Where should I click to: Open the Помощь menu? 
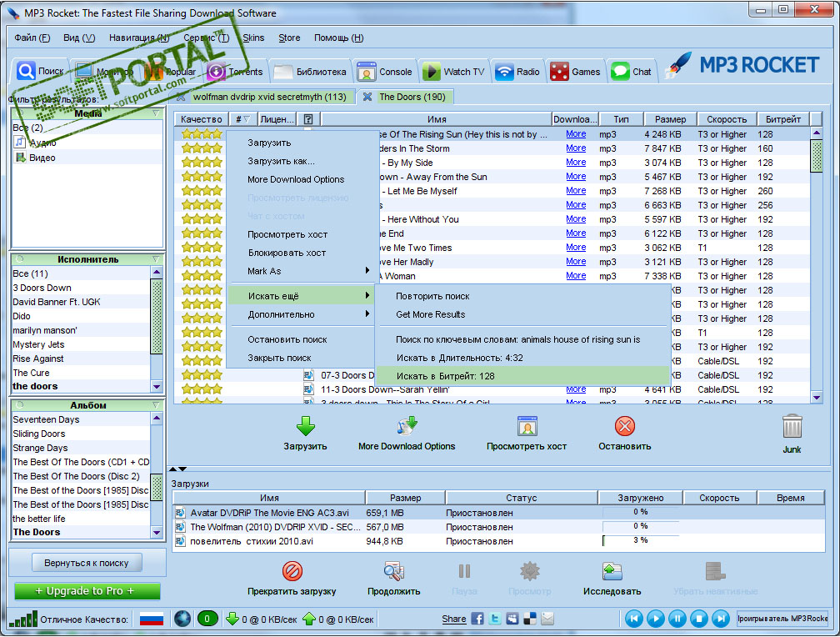338,38
